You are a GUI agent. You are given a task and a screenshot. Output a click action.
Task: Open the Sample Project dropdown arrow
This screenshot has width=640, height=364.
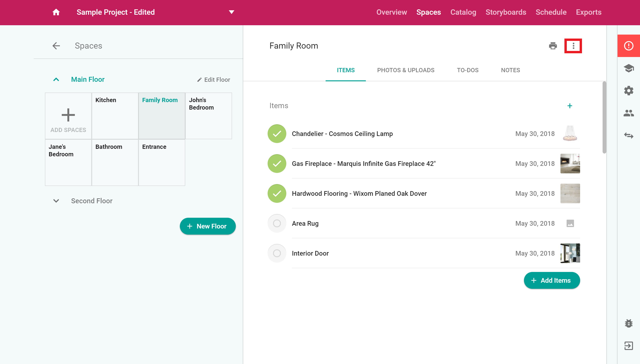pos(231,12)
